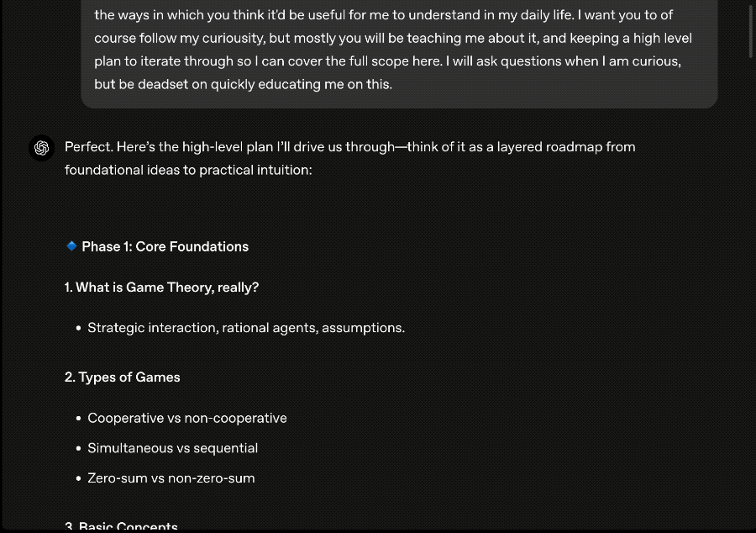
Task: Click the "2. Types of Games" heading
Action: [123, 377]
